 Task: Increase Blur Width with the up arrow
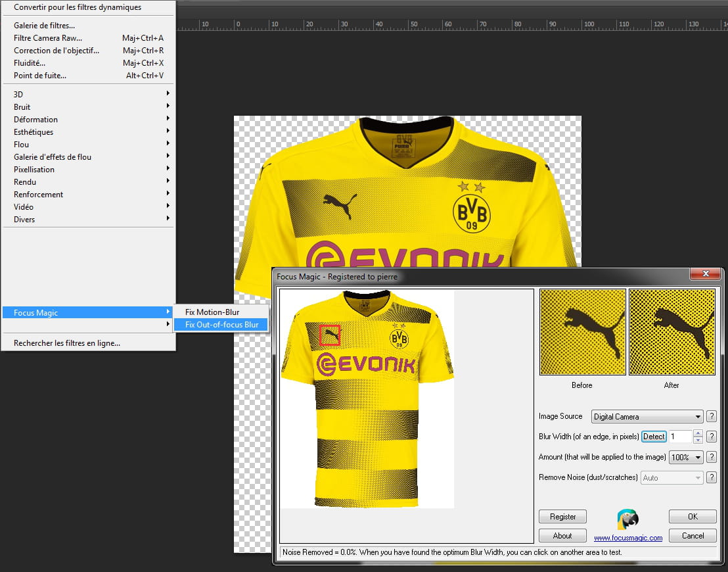[x=698, y=433]
